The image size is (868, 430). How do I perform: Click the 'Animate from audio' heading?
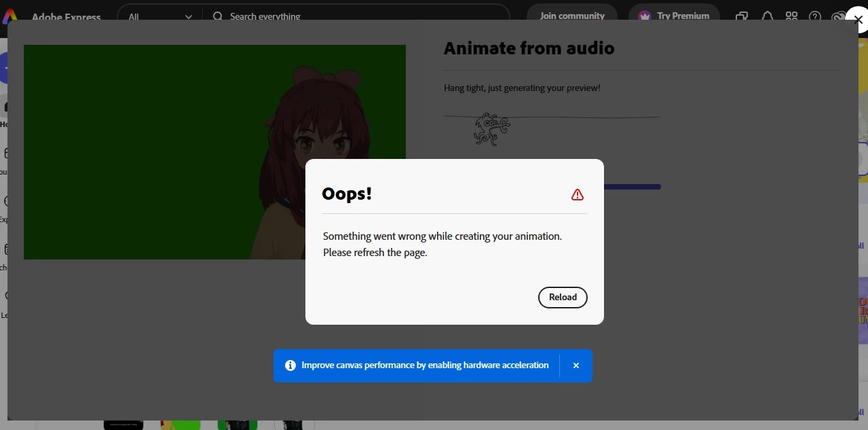[x=529, y=48]
